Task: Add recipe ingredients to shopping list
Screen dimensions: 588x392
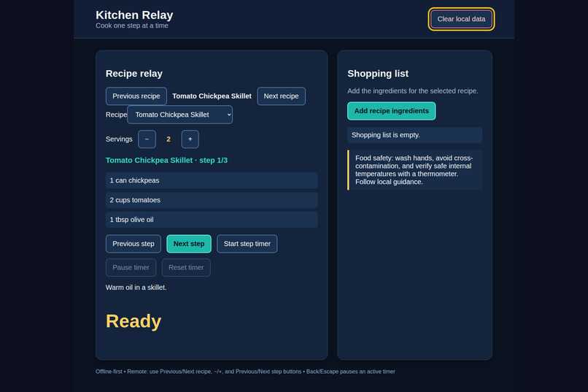Action: (392, 111)
